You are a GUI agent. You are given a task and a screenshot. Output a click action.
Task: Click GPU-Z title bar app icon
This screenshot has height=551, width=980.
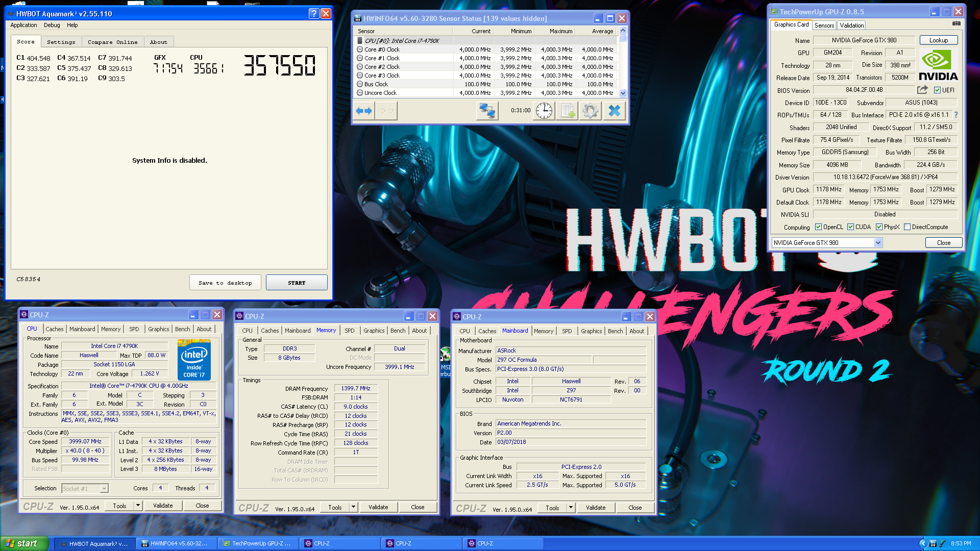(774, 12)
